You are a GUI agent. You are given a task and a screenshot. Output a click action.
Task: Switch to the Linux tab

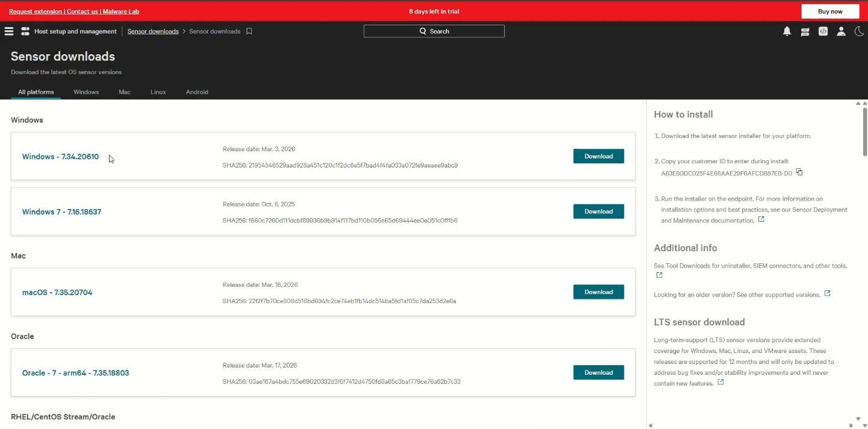(158, 92)
